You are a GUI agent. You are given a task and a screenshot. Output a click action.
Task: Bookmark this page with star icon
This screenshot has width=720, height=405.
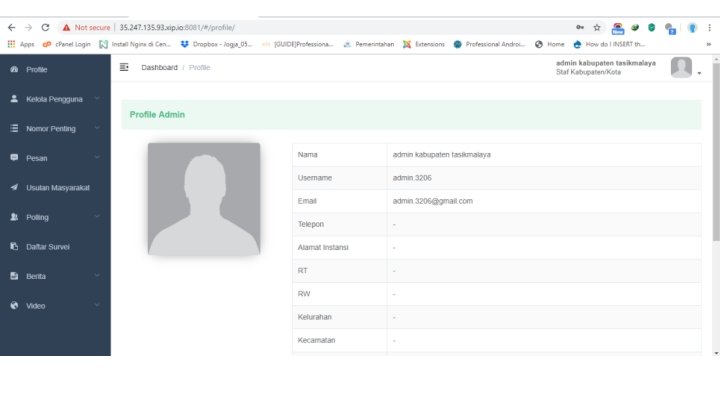coord(597,28)
